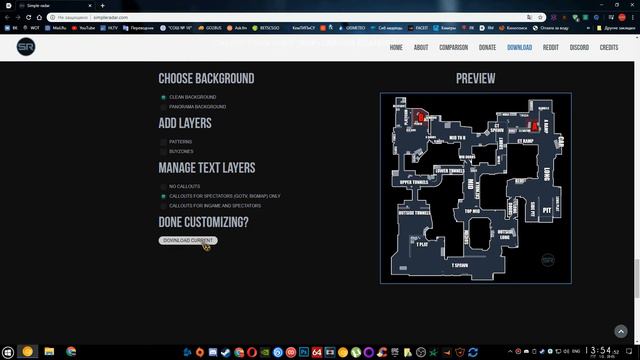Click the scroll-to-top arrow button
The image size is (640, 360).
(621, 331)
